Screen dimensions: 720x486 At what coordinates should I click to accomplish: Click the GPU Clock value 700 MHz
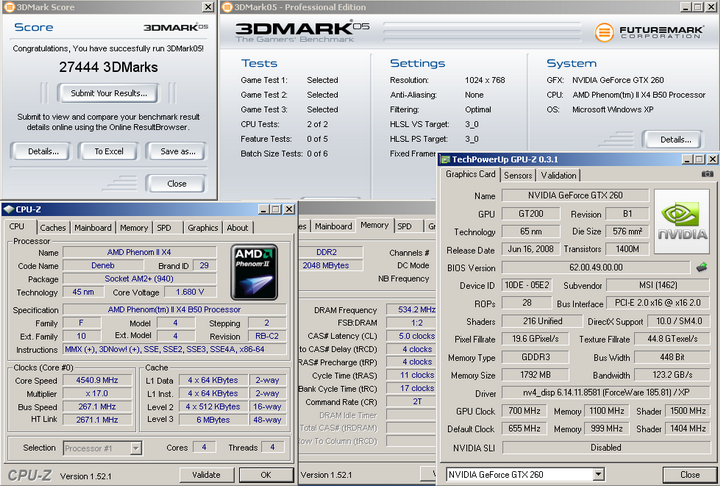[x=524, y=411]
